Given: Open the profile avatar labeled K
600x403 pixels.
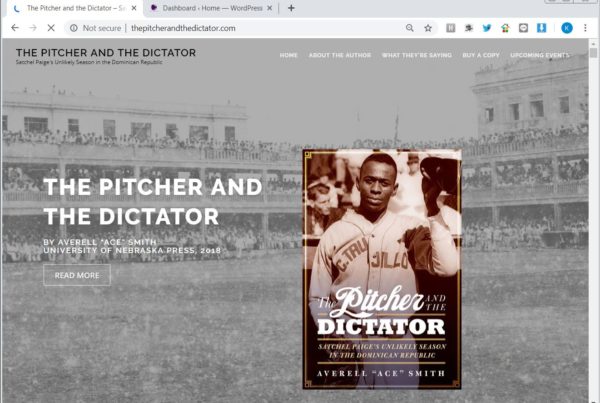Looking at the screenshot, I should point(567,28).
